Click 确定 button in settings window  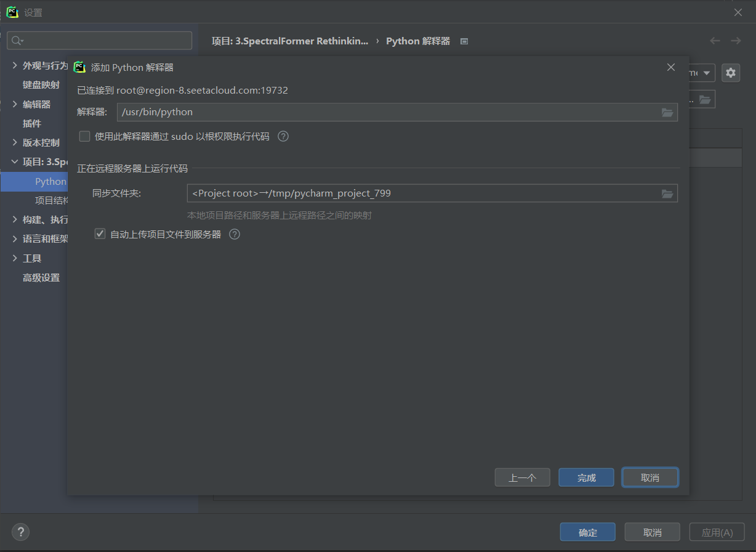[588, 532]
